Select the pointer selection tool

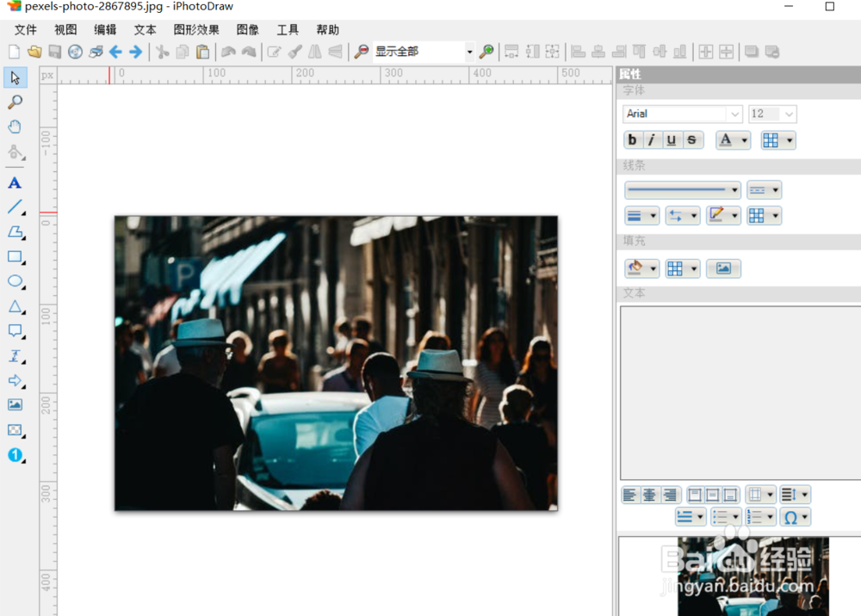coord(15,78)
